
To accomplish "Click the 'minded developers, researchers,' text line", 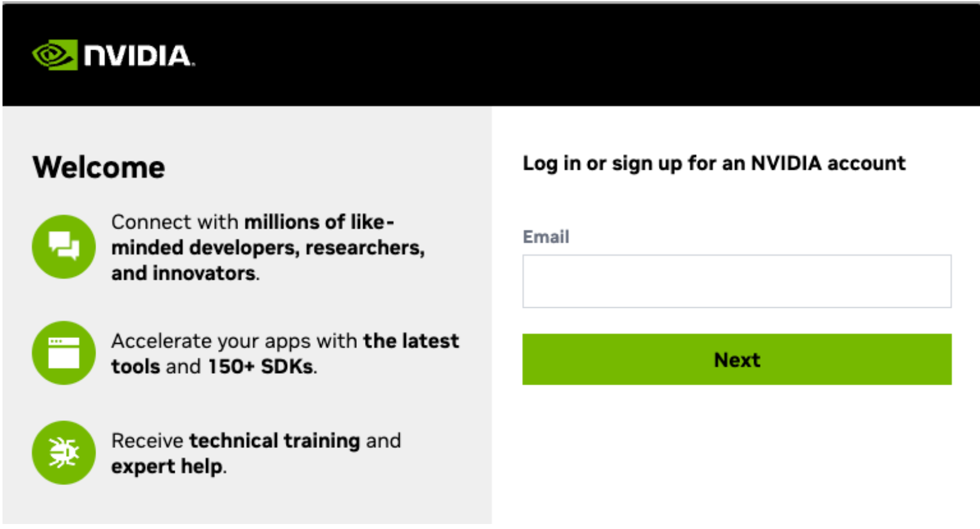I will (x=268, y=248).
